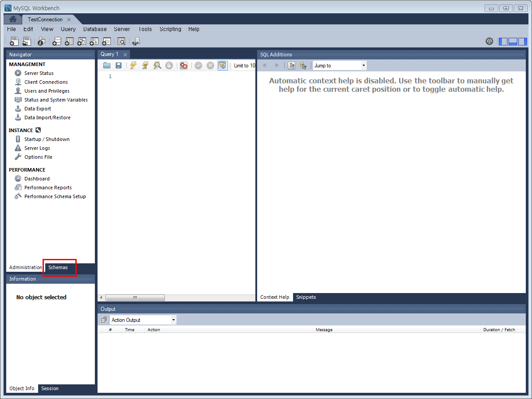Toggle the bottom output panel visibility

tap(513, 42)
